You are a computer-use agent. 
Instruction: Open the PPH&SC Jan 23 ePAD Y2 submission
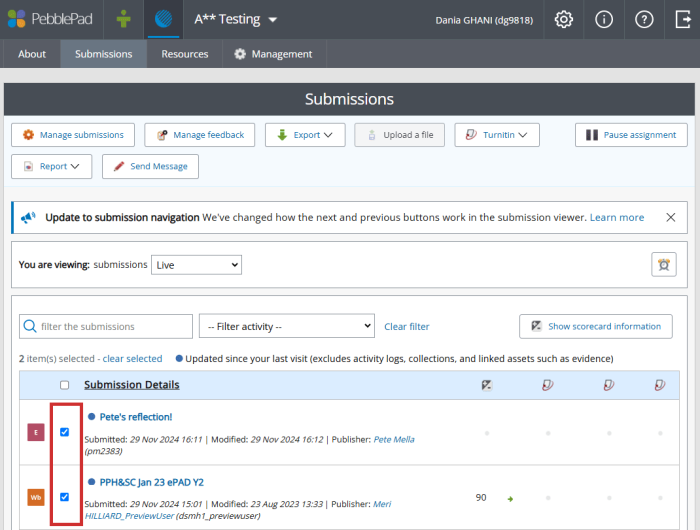click(x=151, y=482)
